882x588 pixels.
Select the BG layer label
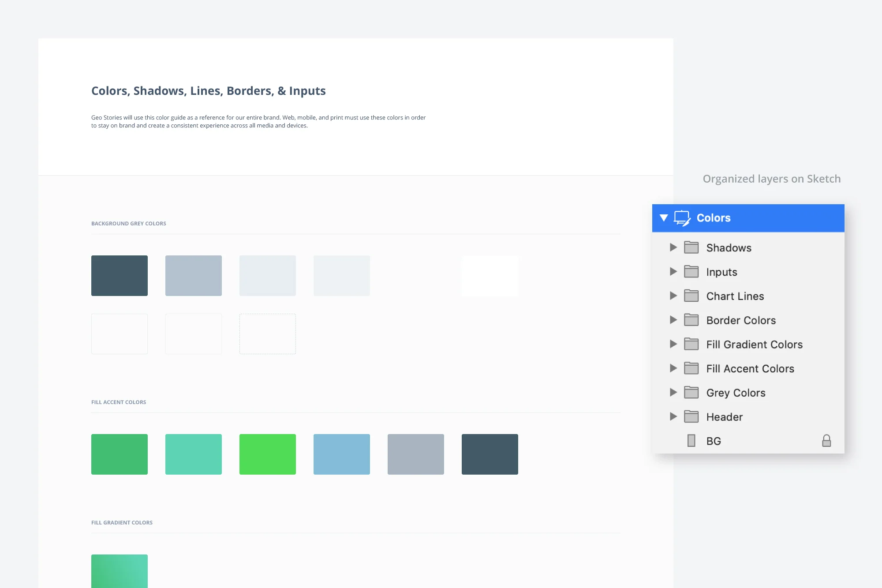pos(714,441)
